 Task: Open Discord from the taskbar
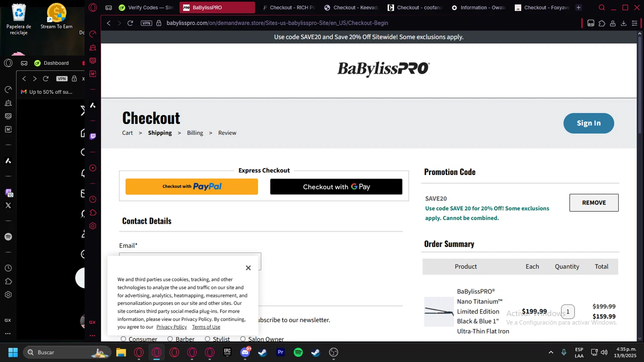pos(245,353)
